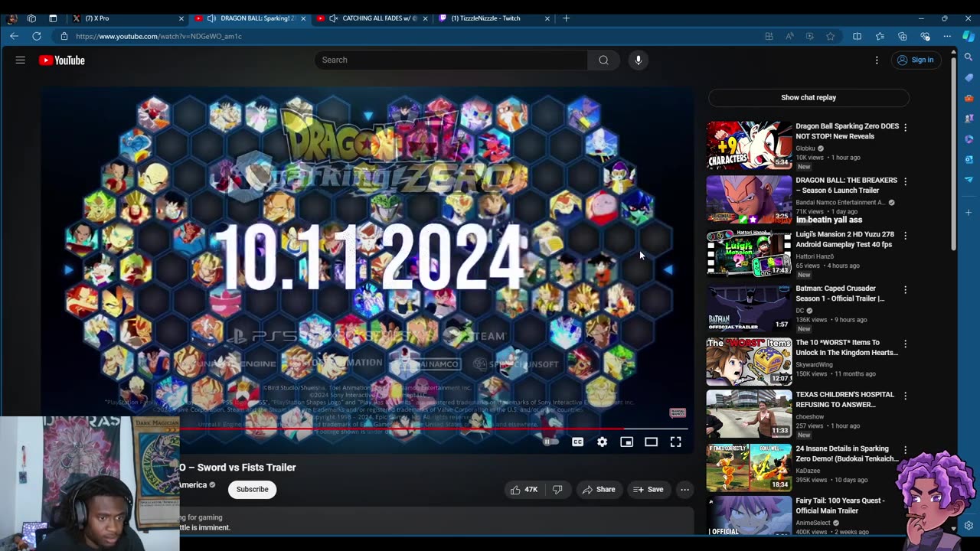Switch to theater mode

pyautogui.click(x=652, y=442)
